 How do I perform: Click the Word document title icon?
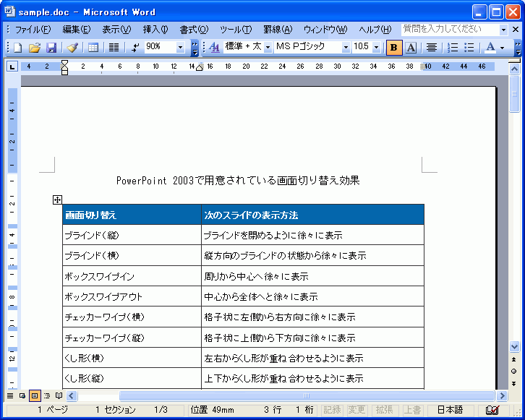(x=10, y=12)
